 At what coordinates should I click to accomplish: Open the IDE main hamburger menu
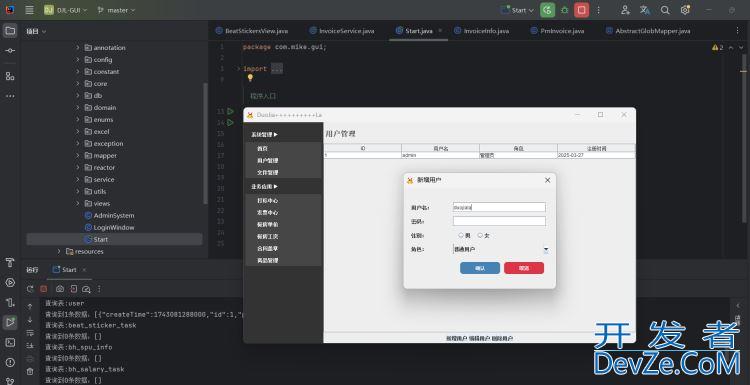29,10
